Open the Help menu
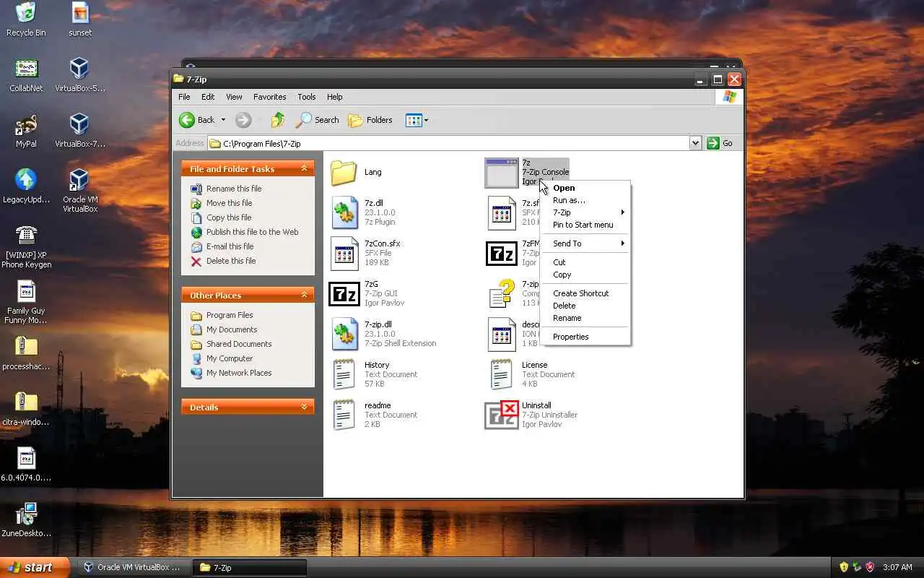This screenshot has height=578, width=924. pos(334,97)
